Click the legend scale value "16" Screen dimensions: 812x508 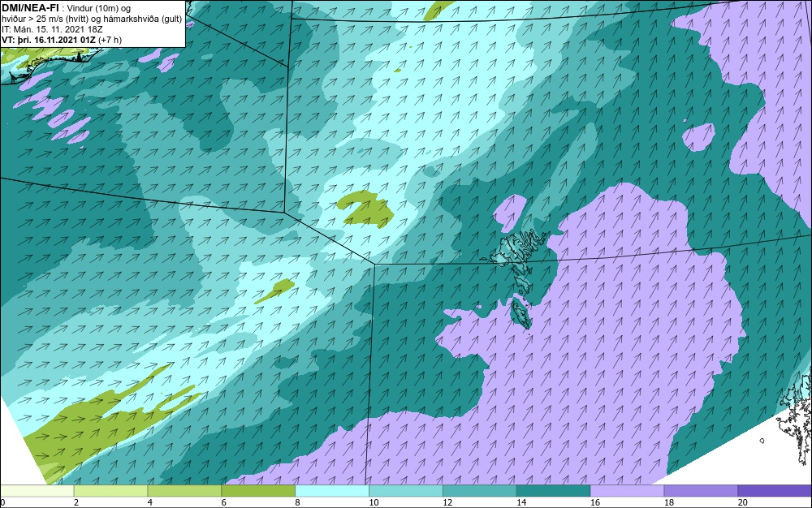(595, 502)
